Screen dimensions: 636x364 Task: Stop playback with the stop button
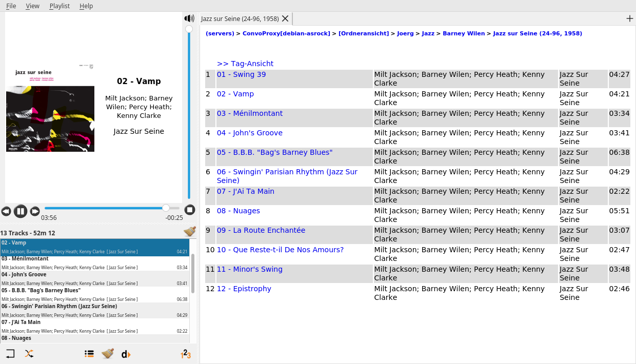click(x=190, y=210)
